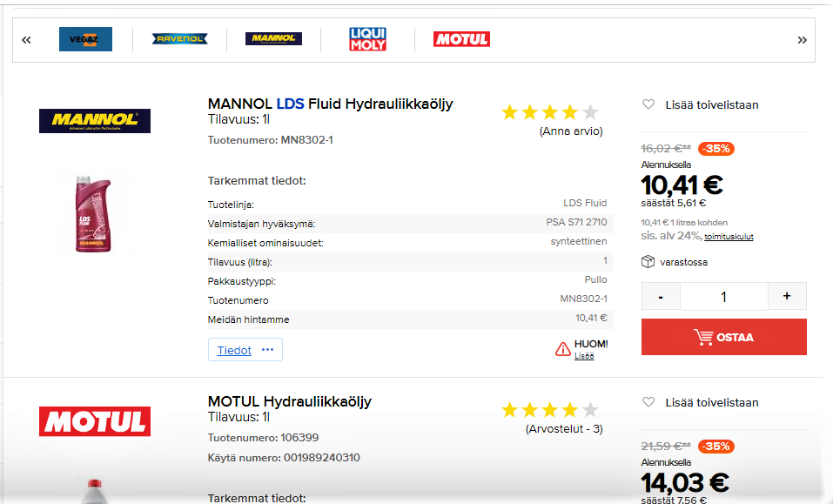Open the MOTUL Hydrauliikkaöljy product title
The width and height of the screenshot is (833, 504).
tap(290, 401)
